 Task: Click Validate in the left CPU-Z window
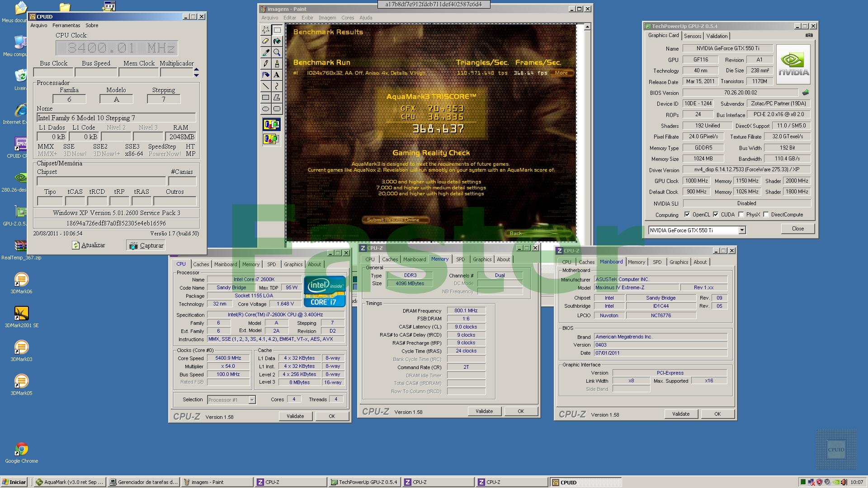[295, 416]
